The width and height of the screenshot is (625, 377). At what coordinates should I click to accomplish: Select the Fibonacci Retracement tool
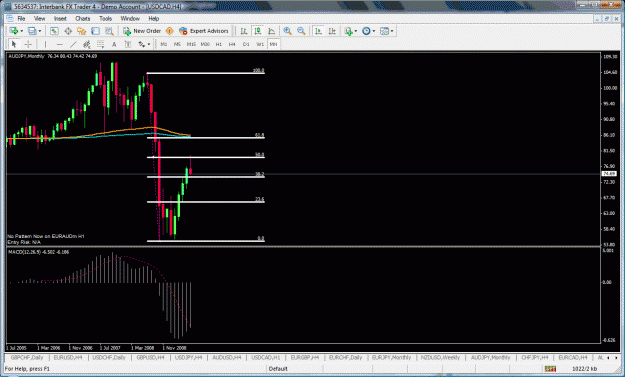pyautogui.click(x=100, y=44)
